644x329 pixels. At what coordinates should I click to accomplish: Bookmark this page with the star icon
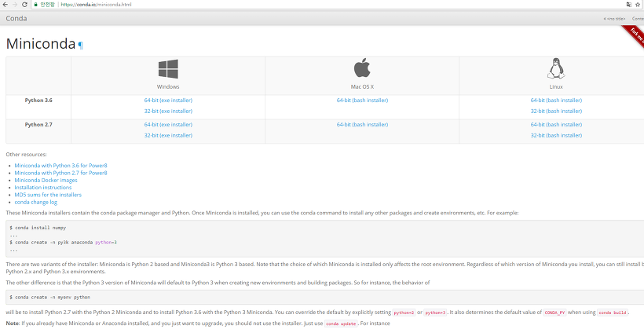pyautogui.click(x=638, y=5)
